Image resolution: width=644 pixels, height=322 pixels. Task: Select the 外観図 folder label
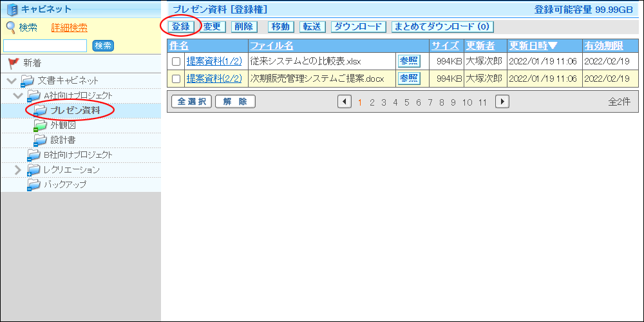(x=63, y=126)
